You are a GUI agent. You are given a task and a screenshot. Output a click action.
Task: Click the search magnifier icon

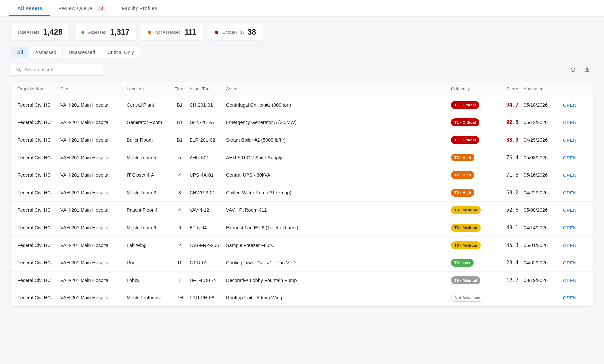pyautogui.click(x=19, y=70)
